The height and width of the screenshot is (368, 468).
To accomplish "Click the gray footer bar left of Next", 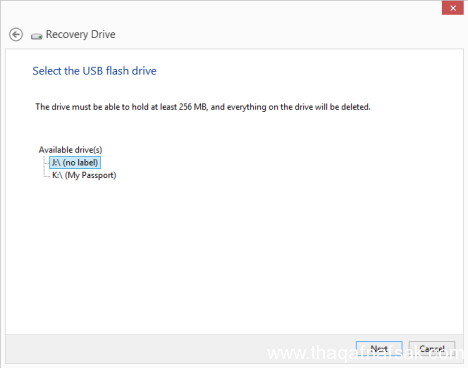I will pos(180,349).
